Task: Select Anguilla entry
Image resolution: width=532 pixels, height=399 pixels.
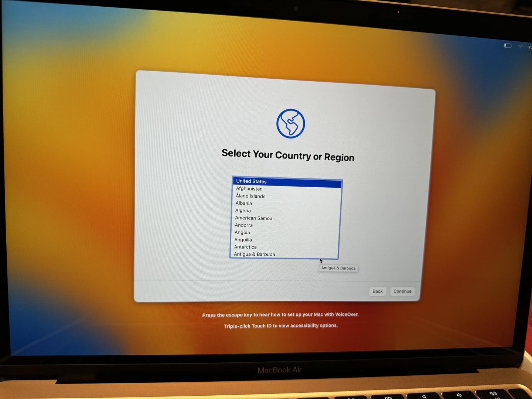Action: coord(284,240)
